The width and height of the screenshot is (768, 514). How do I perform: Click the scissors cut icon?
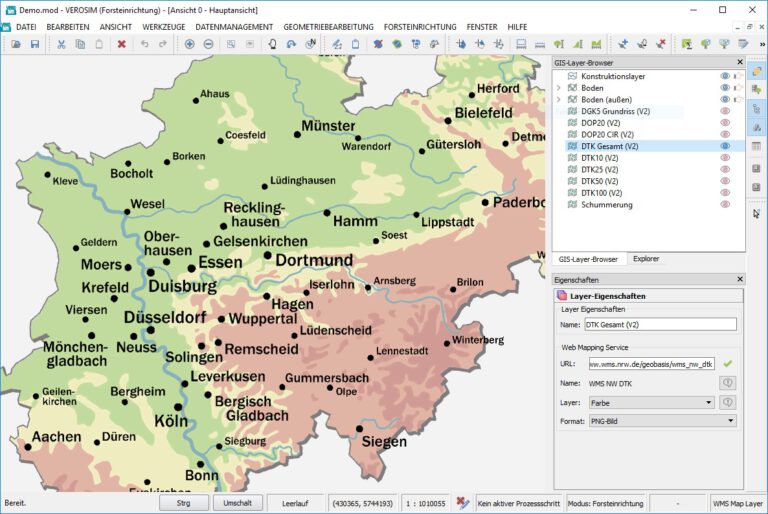61,44
